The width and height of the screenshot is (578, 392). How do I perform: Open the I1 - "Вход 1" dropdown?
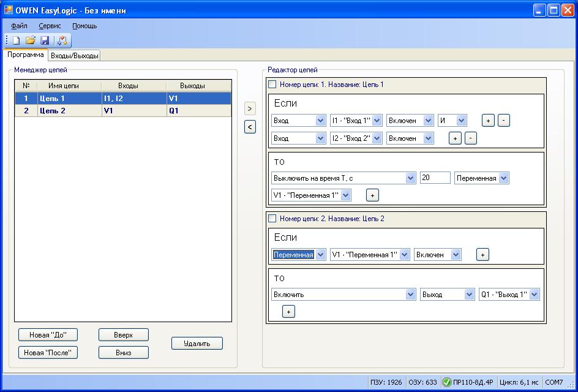[356, 121]
